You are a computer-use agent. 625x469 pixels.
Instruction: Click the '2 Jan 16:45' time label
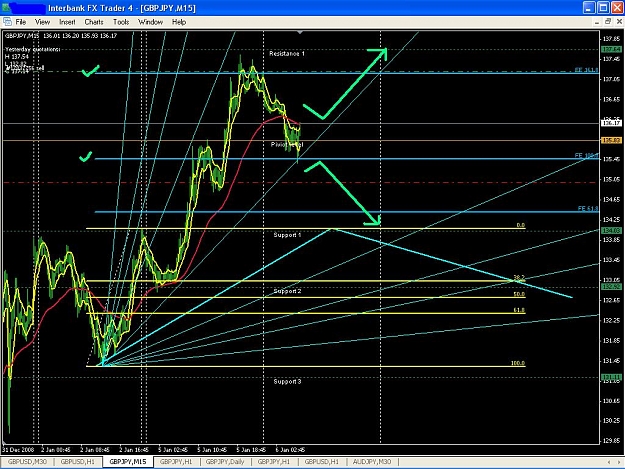point(134,449)
